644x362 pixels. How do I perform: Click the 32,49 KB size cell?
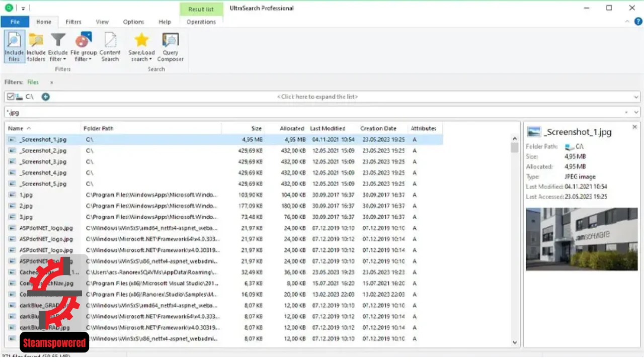tap(252, 273)
